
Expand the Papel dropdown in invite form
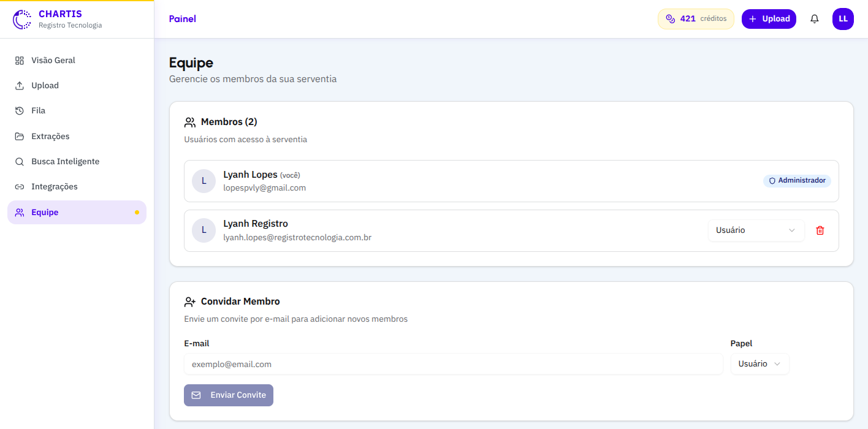[759, 364]
